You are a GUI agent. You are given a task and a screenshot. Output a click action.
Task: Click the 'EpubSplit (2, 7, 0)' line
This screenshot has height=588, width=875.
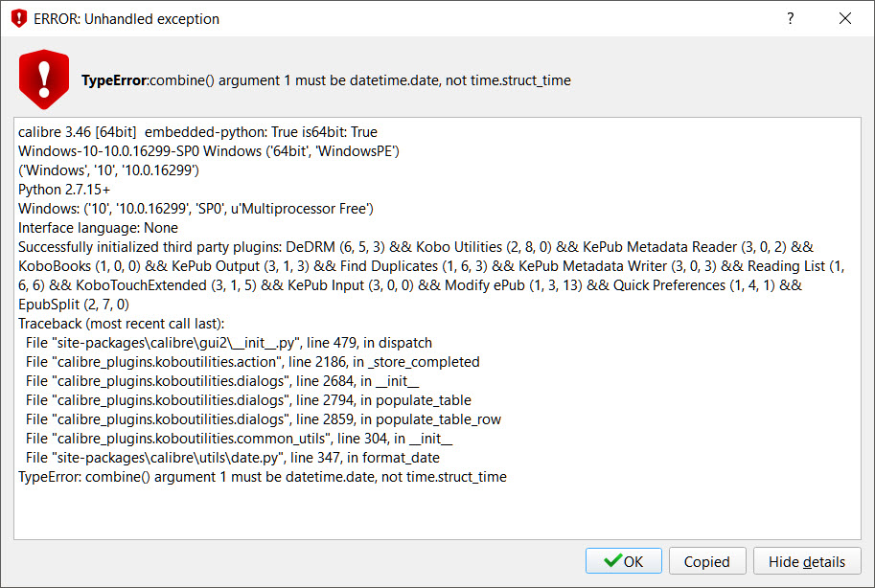tap(74, 305)
